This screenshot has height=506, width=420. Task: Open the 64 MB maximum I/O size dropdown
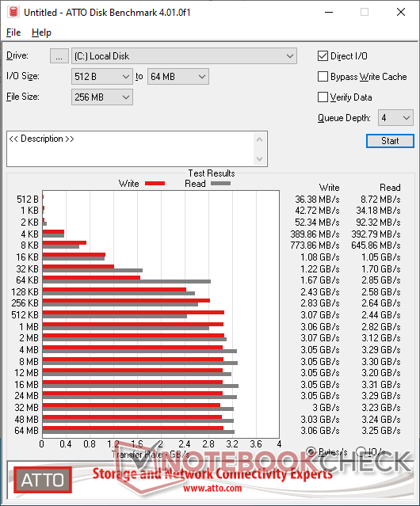pyautogui.click(x=178, y=77)
